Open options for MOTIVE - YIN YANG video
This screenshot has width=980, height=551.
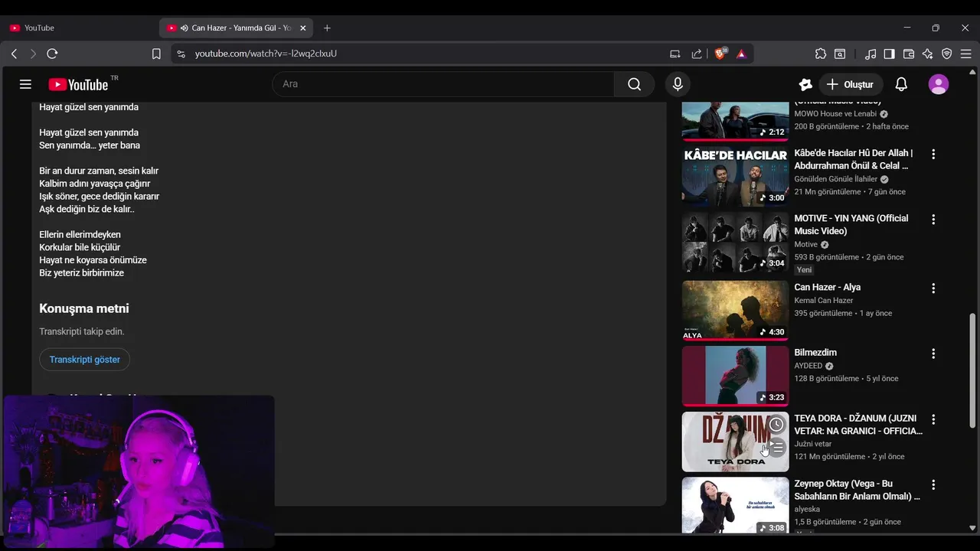pyautogui.click(x=933, y=220)
